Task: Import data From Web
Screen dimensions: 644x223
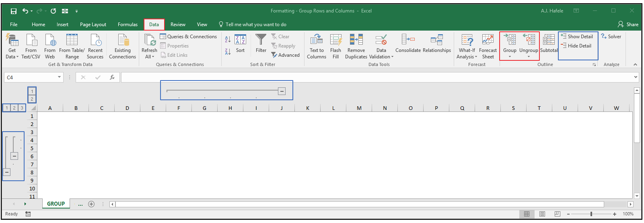Action: (x=50, y=46)
